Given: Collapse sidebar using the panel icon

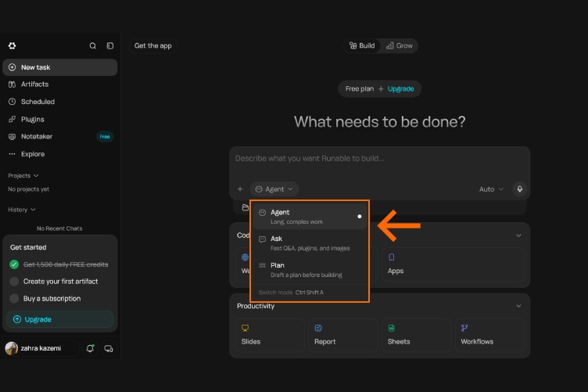Looking at the screenshot, I should (110, 45).
